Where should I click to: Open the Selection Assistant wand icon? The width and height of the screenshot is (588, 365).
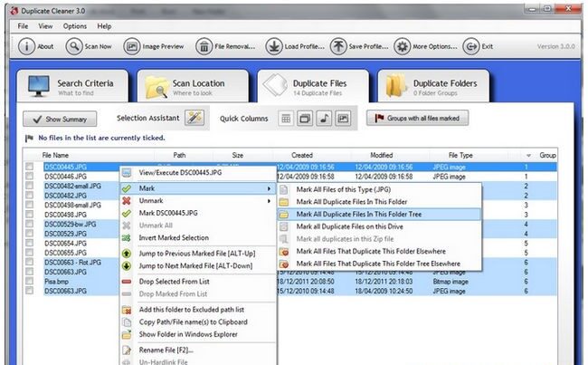coord(194,118)
